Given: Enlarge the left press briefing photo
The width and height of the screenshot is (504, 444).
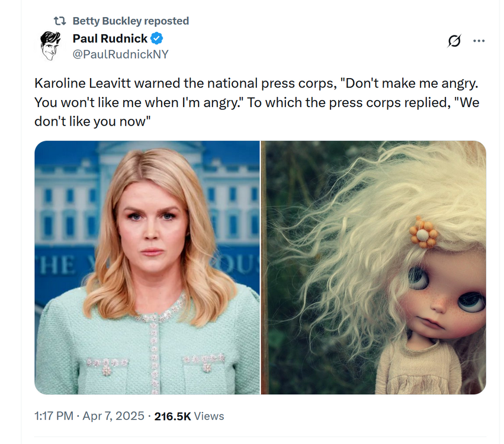Looking at the screenshot, I should coord(147,267).
